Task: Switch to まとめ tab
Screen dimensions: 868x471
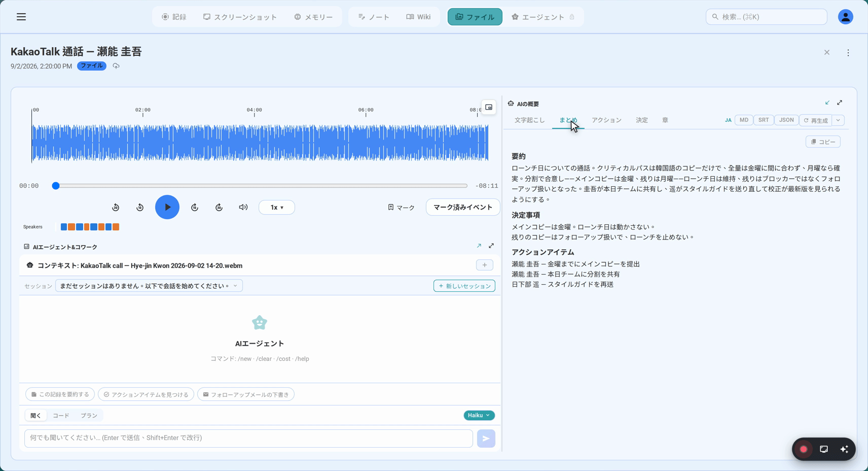Action: pyautogui.click(x=568, y=120)
